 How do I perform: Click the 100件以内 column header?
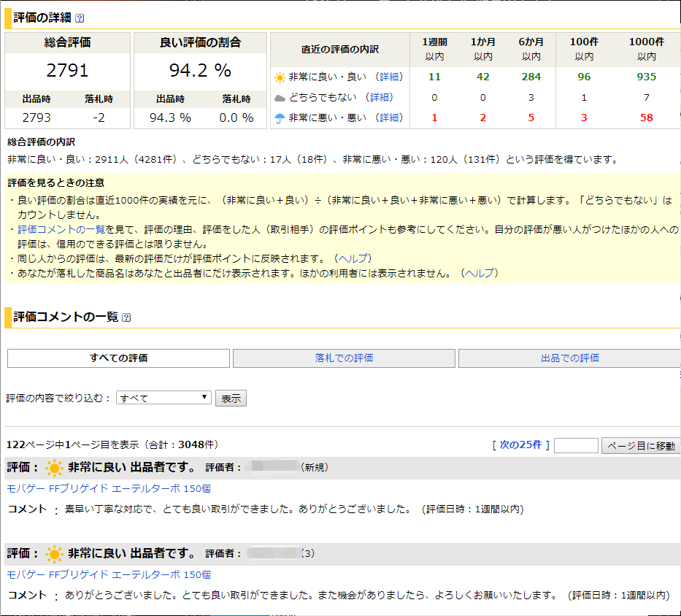pyautogui.click(x=584, y=49)
